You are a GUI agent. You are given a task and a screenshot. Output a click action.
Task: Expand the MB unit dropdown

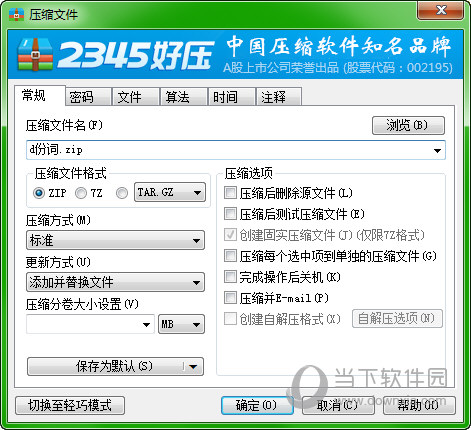click(181, 324)
